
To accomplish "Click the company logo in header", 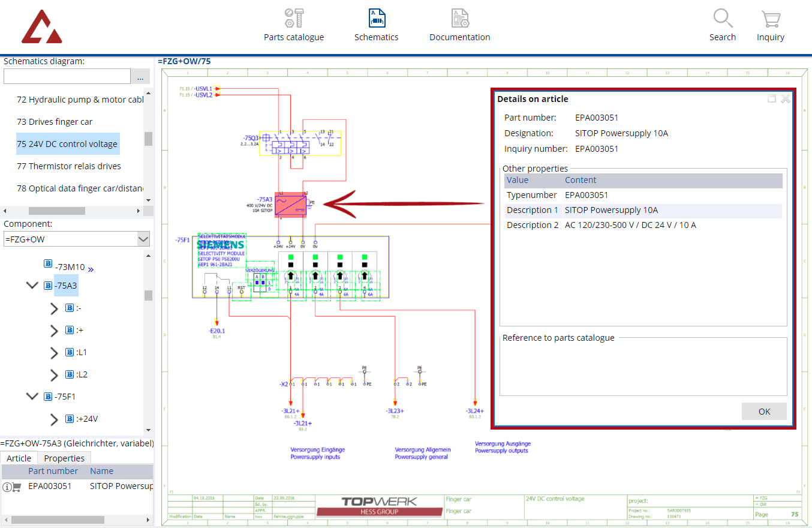I will 41,27.
